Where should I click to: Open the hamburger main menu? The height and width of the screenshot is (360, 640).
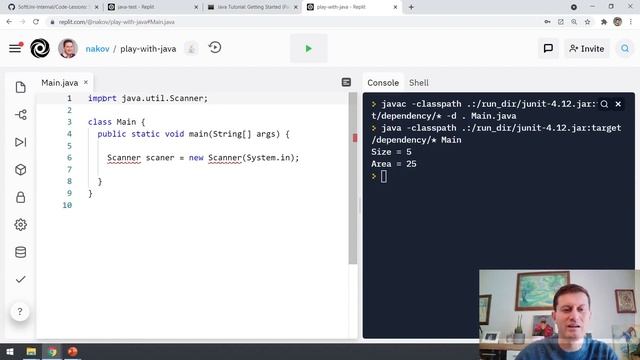pos(15,48)
